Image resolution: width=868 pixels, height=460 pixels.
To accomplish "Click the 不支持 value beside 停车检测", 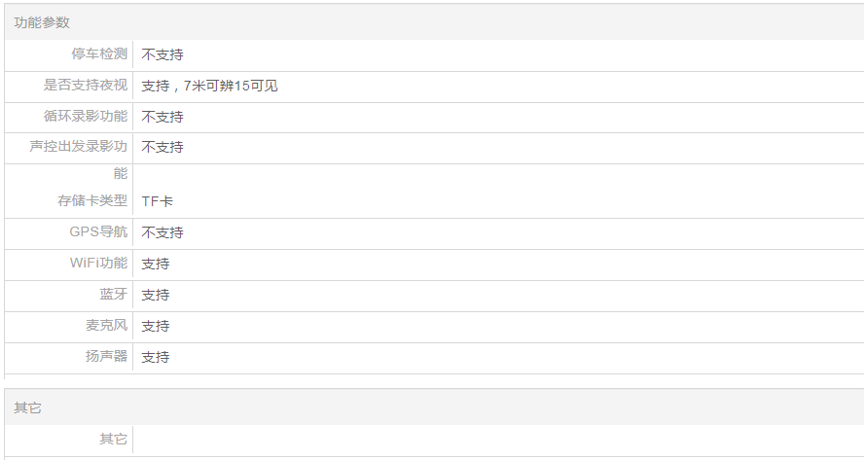I will (163, 54).
